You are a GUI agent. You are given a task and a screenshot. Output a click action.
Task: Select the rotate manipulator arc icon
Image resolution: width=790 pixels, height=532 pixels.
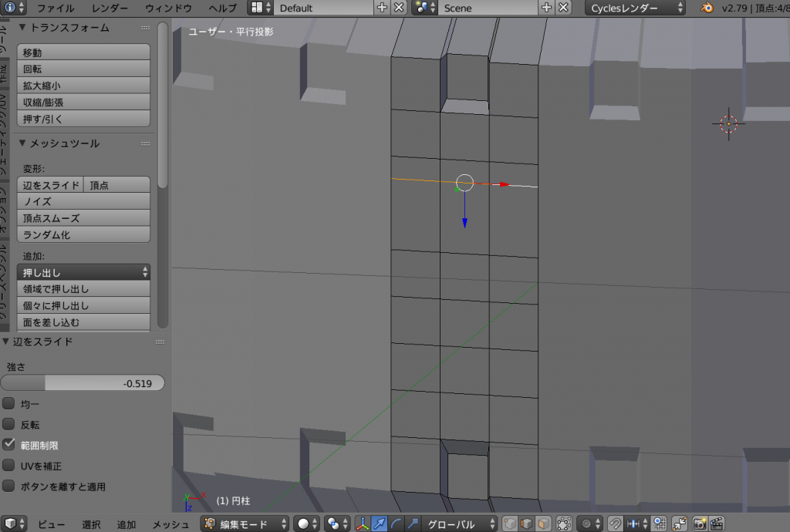[x=397, y=524]
